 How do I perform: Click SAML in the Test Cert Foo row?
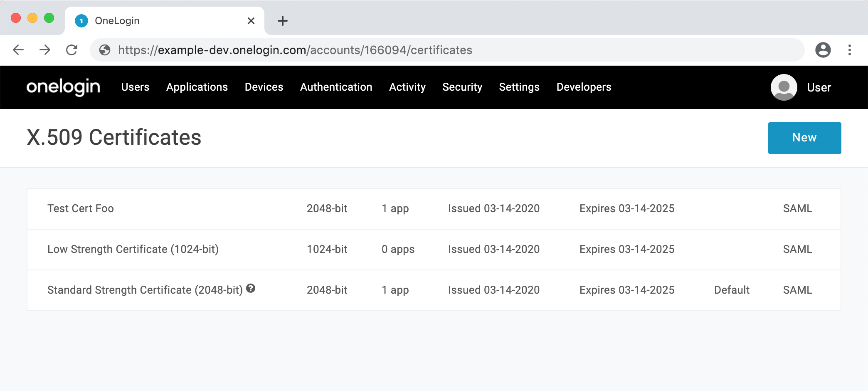(x=798, y=208)
